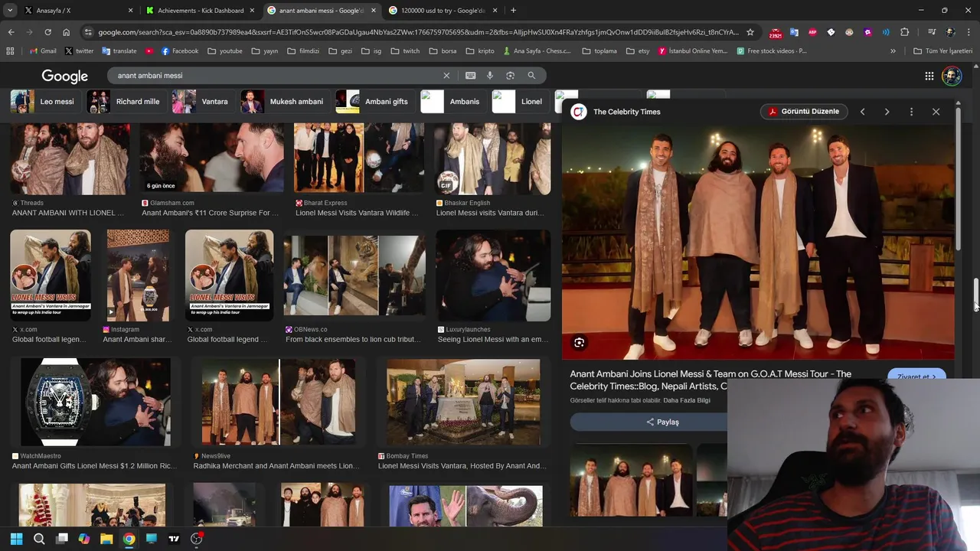Screen dimensions: 980x551
Task: Open the Luxurylaunches hug photo thumbnail
Action: 493,275
